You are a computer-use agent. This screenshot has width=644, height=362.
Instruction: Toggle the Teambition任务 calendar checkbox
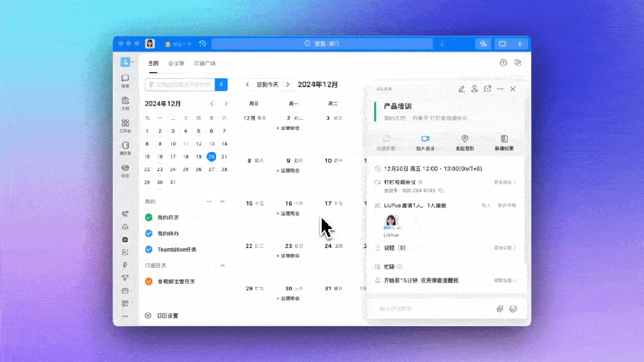[x=149, y=249]
